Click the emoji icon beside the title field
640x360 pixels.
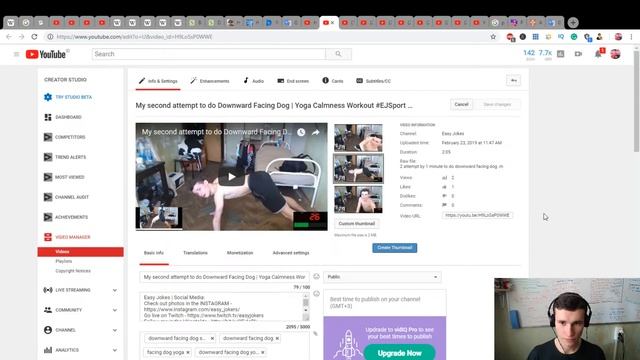(316, 277)
